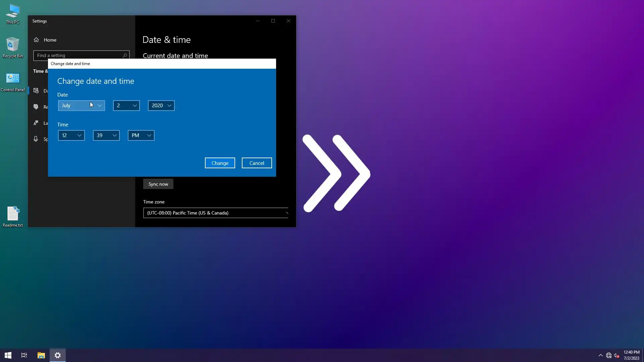Open Task View from the taskbar
The image size is (644, 362).
pos(24,355)
